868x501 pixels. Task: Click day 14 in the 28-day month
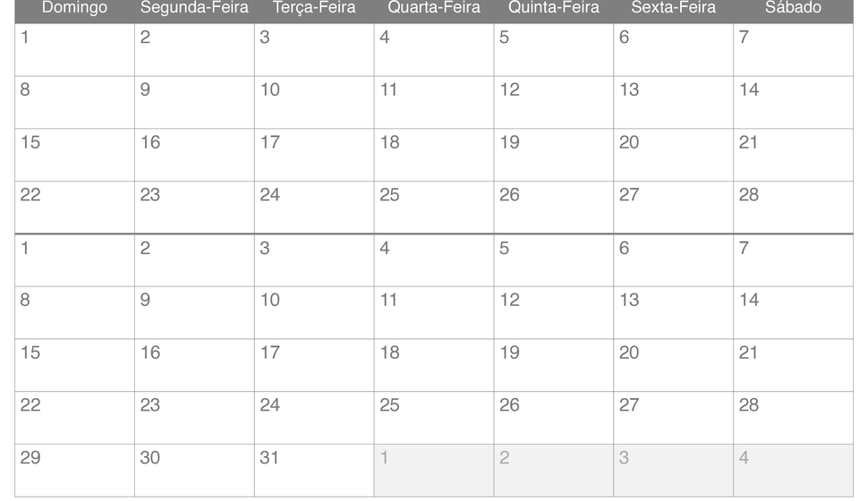coord(793,102)
